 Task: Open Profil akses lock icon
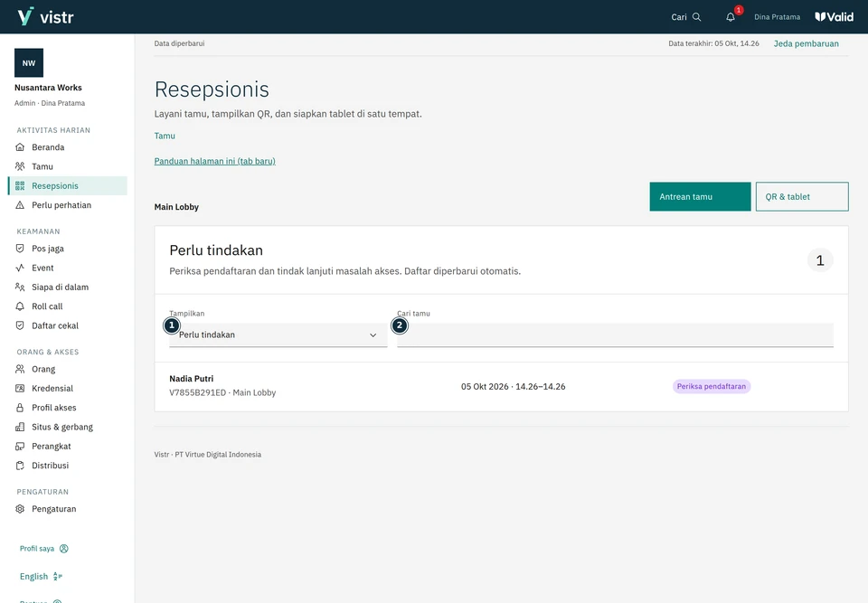[20, 408]
